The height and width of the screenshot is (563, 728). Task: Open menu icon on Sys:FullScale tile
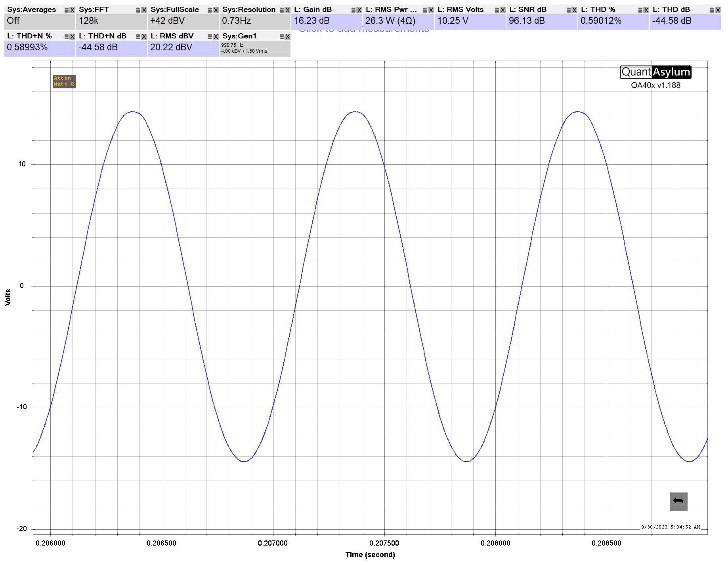pyautogui.click(x=210, y=10)
